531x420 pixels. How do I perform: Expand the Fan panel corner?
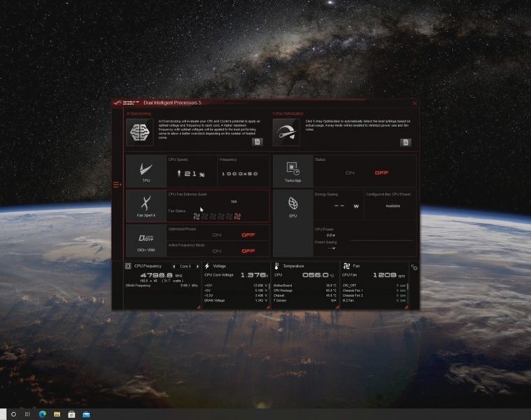tap(406, 307)
